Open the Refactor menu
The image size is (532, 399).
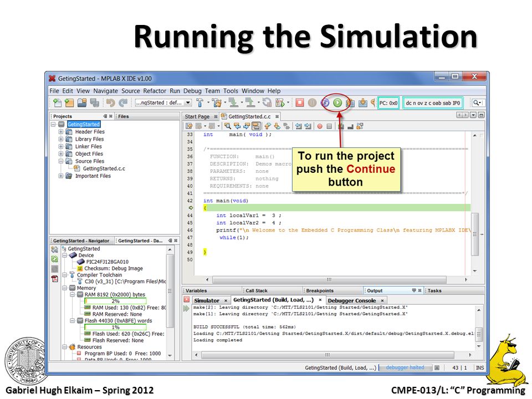(x=155, y=91)
